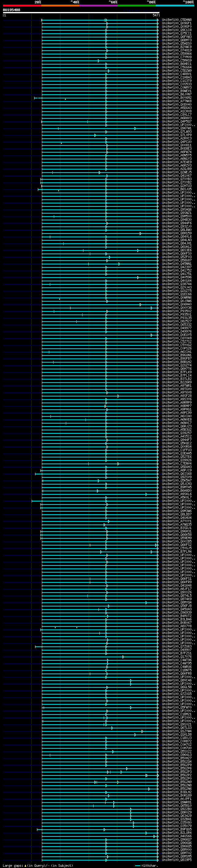The height and width of the screenshot is (868, 197).
Task: Select the UniRef100_A7WQ35 label
Action: (x=177, y=525)
